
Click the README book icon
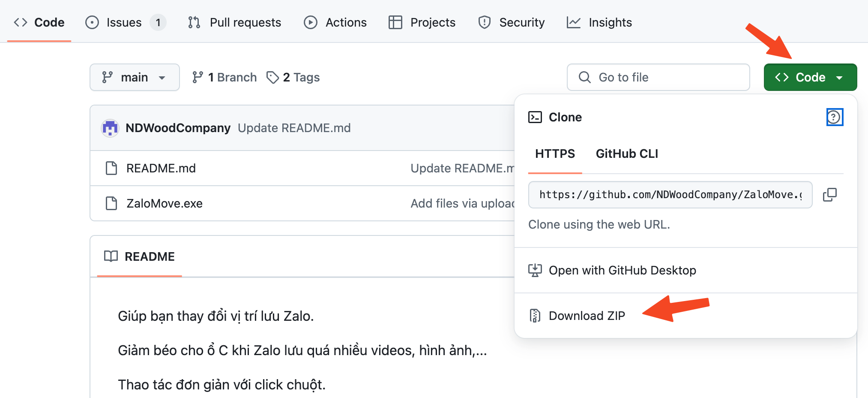(111, 256)
